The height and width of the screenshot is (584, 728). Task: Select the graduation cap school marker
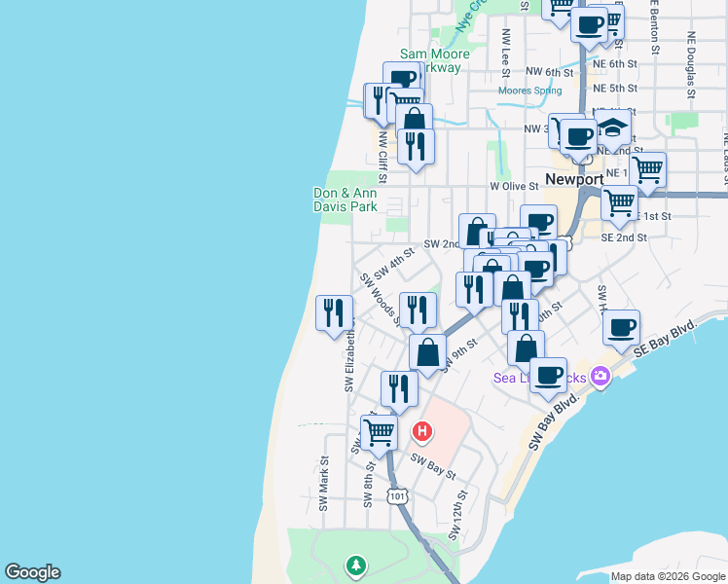613,129
